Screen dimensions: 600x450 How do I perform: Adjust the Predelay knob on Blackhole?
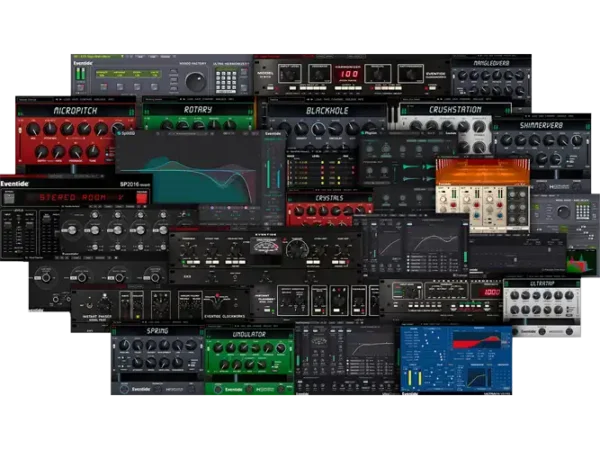point(336,130)
